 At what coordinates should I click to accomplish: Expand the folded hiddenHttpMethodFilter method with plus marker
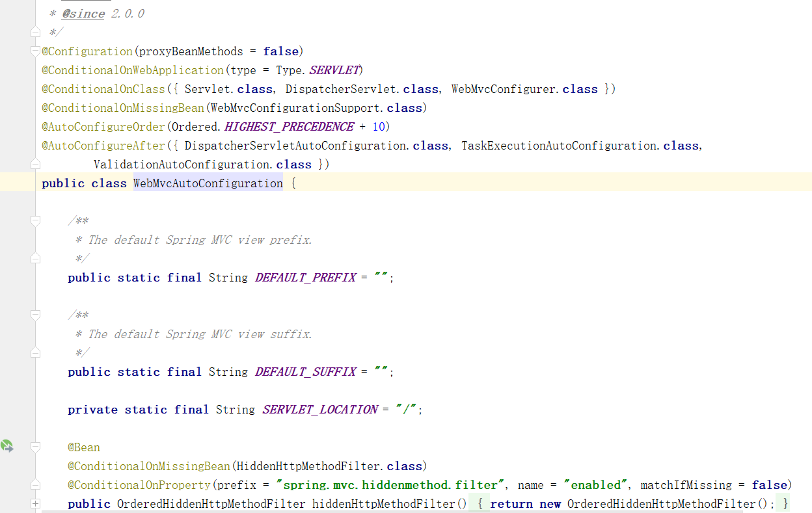tap(35, 503)
